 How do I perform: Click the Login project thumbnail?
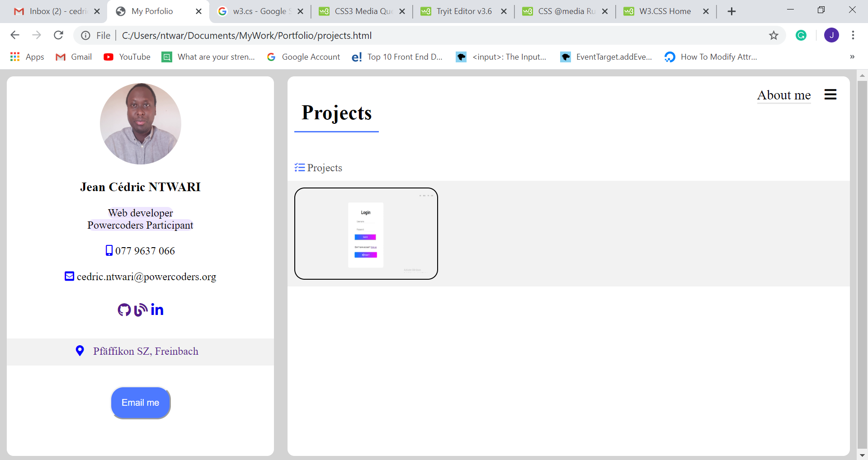tap(366, 234)
